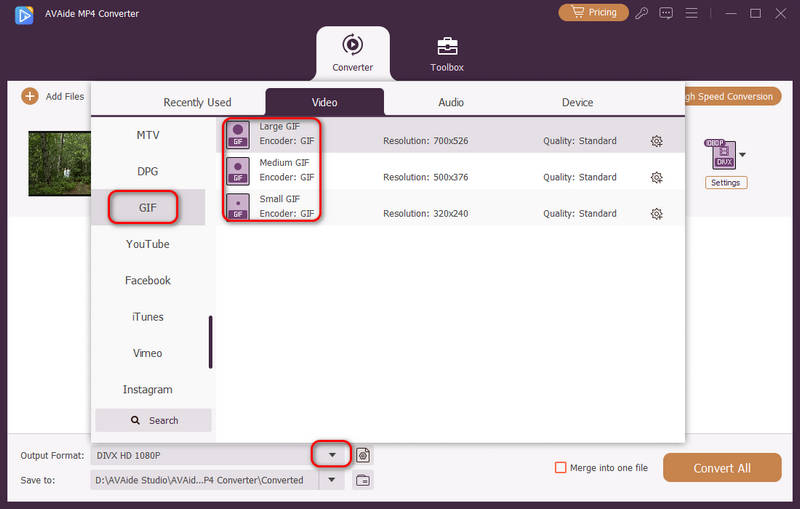This screenshot has height=509, width=800.
Task: Open settings gear for Medium GIF
Action: pyautogui.click(x=657, y=177)
